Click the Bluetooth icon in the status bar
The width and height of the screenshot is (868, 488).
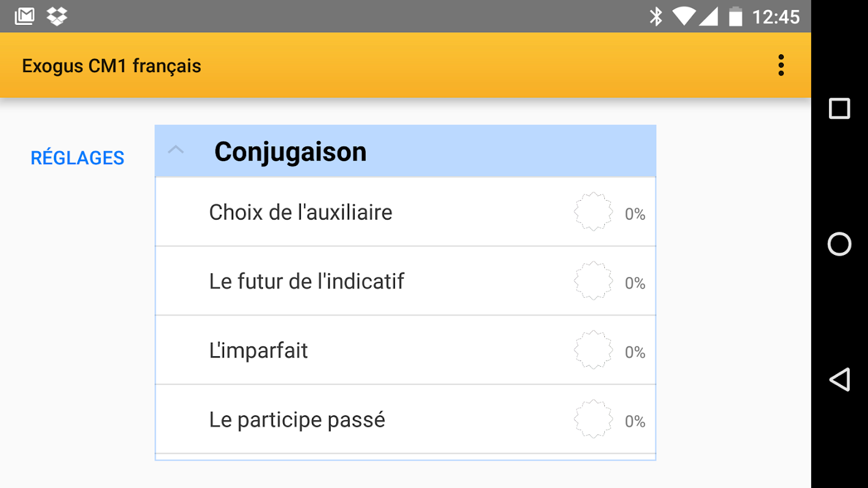pos(656,16)
